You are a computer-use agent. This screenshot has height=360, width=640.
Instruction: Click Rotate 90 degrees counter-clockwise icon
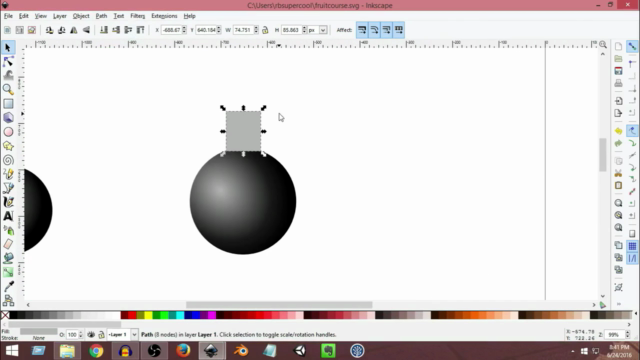click(x=49, y=30)
